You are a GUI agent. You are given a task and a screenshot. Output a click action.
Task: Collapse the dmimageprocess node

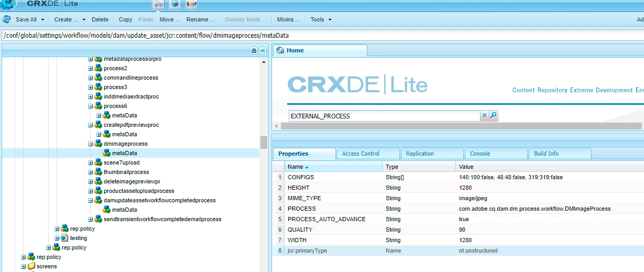click(x=90, y=144)
